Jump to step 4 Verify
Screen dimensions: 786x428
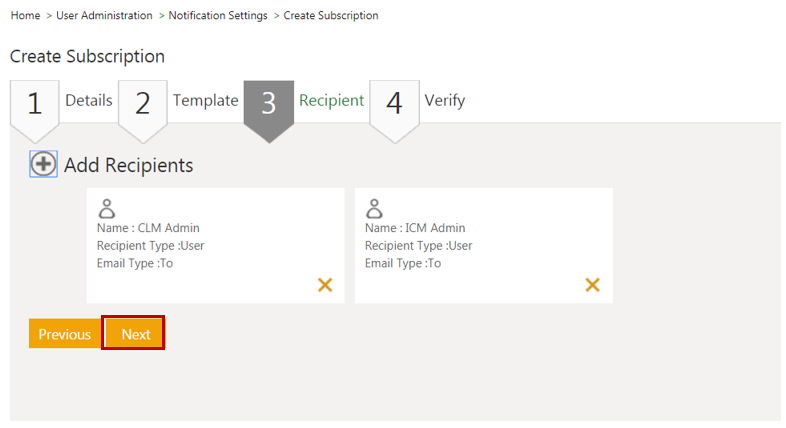pos(444,101)
